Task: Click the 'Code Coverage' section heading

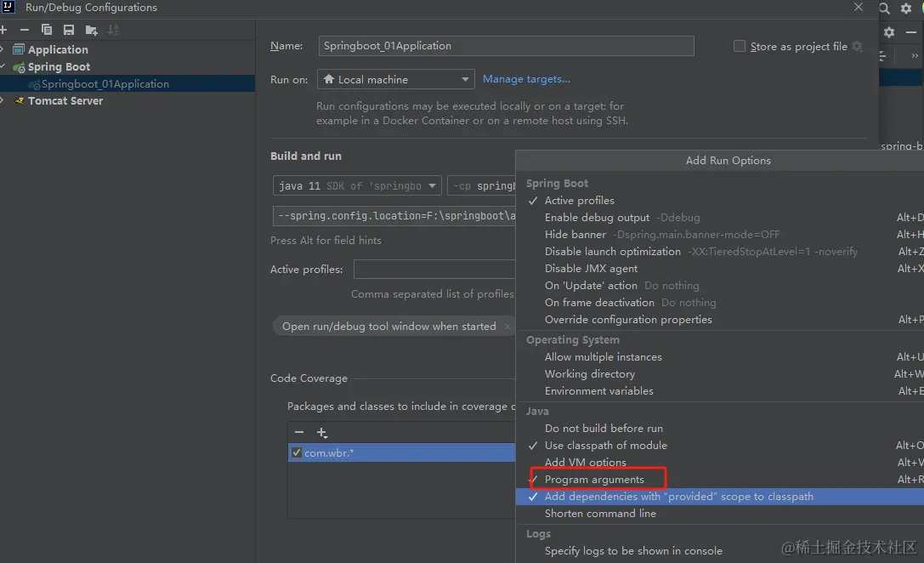Action: (x=309, y=378)
